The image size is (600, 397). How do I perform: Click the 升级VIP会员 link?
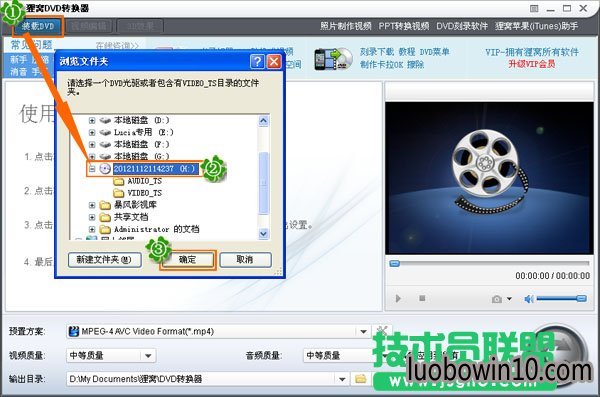click(x=532, y=64)
